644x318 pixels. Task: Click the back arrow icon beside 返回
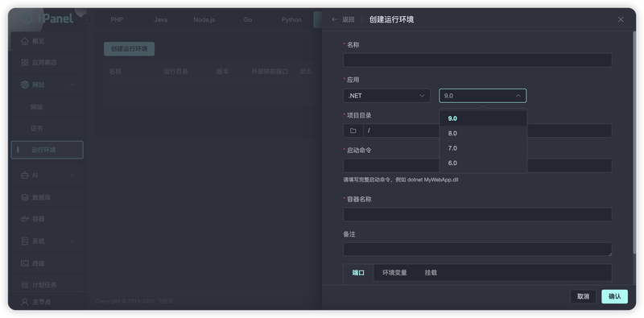[x=334, y=19]
